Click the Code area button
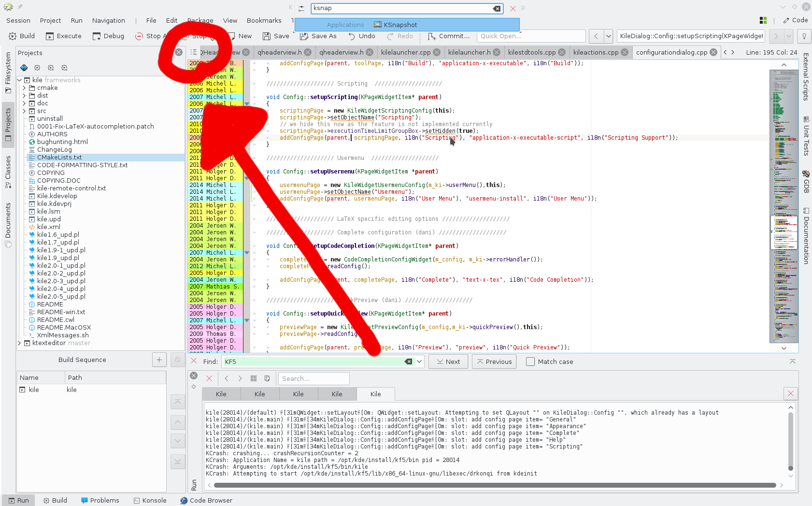Viewport: 812px width, 506px height. pos(796,20)
